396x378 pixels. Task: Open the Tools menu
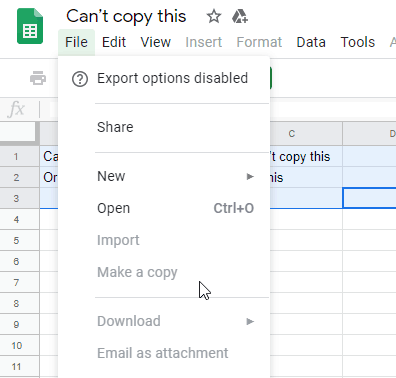(x=358, y=42)
